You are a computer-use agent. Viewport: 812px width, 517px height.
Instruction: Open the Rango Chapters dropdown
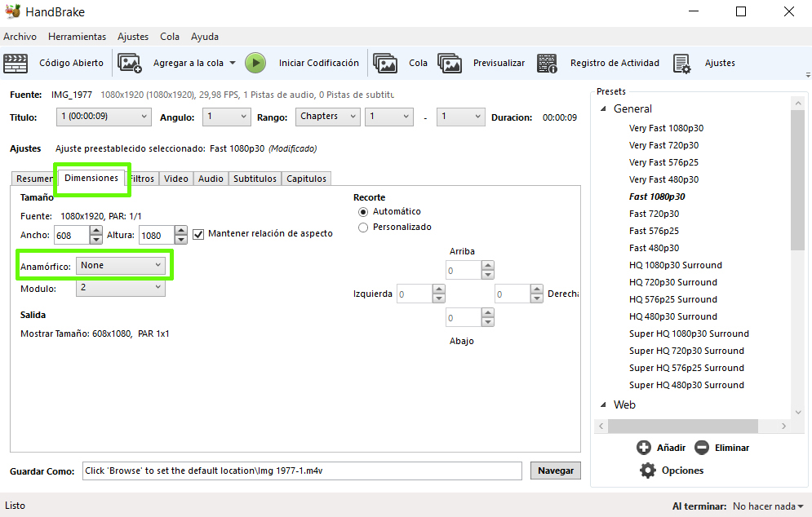point(327,117)
